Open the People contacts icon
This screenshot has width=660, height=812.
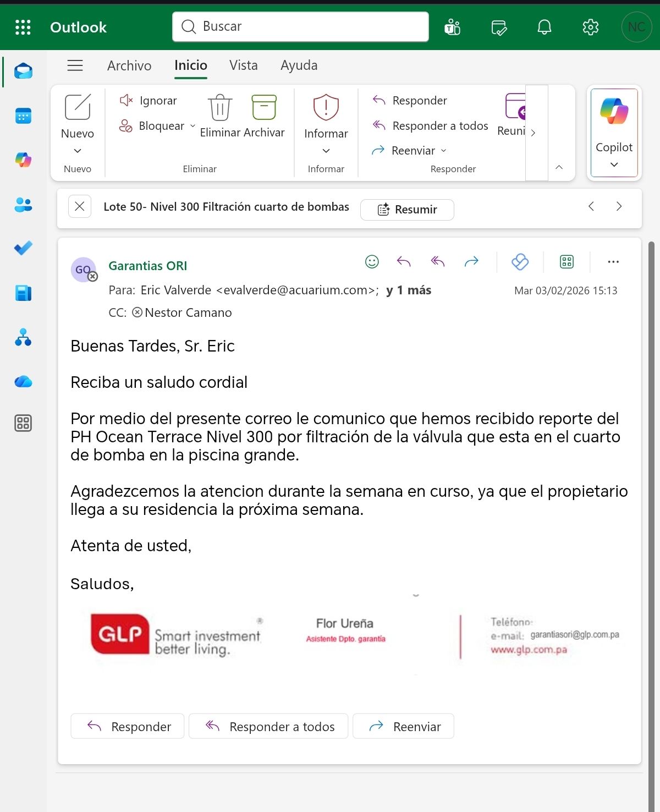(x=23, y=205)
